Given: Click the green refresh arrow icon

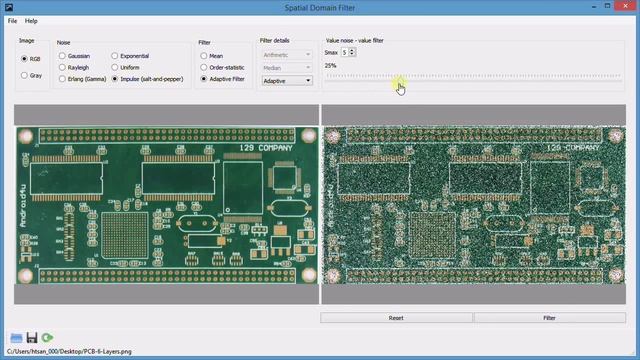Looking at the screenshot, I should 47,338.
